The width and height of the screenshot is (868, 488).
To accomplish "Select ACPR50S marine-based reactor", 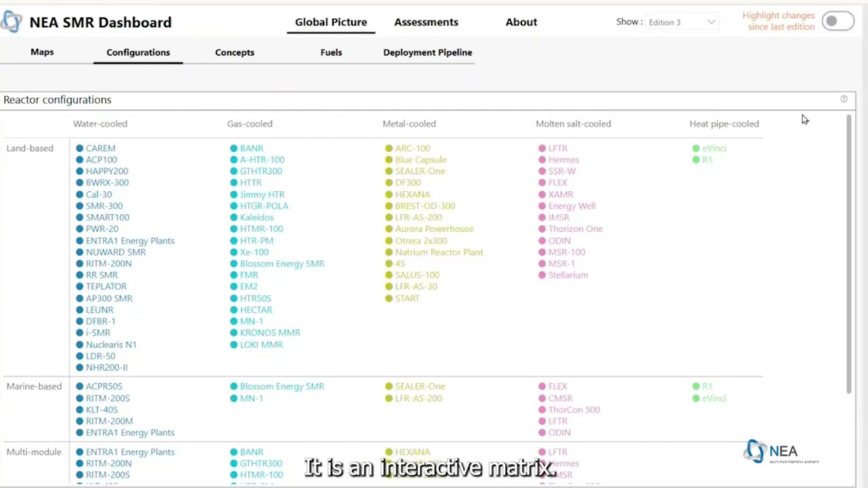I will pos(104,386).
